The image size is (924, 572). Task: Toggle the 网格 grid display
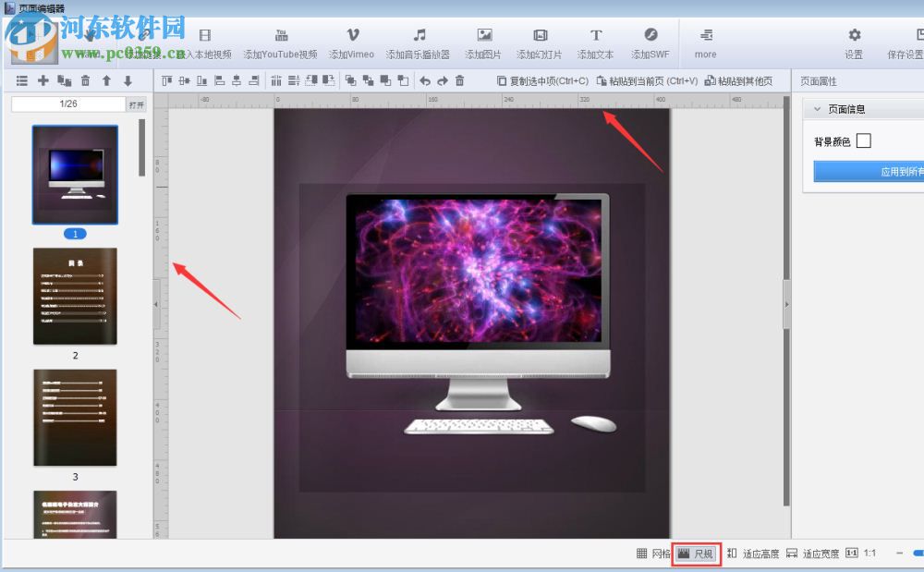(x=652, y=553)
